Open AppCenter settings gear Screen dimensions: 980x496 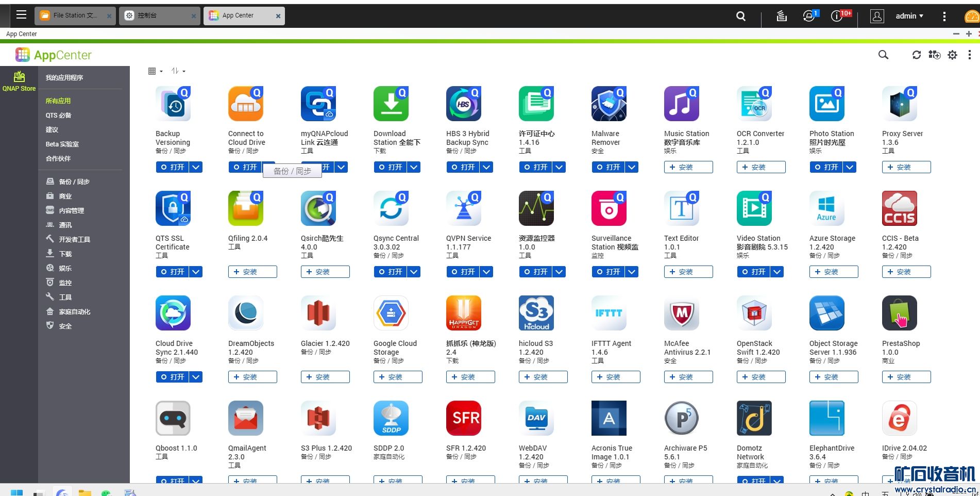pos(952,55)
